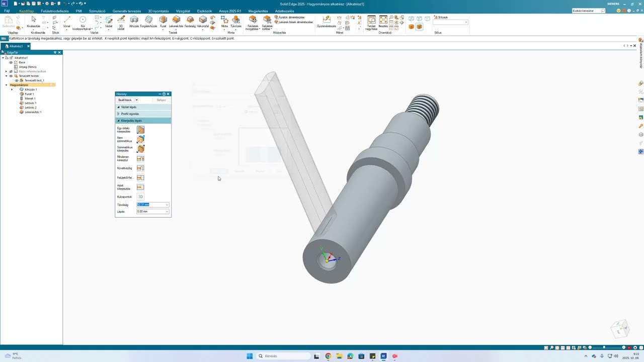Screen dimensions: 644x362
Task: Open the Vizsgálat ribbon tab
Action: (183, 11)
